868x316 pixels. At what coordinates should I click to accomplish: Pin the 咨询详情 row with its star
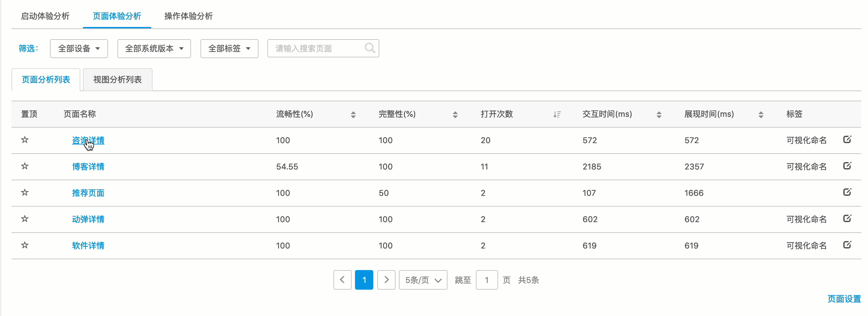pos(25,140)
